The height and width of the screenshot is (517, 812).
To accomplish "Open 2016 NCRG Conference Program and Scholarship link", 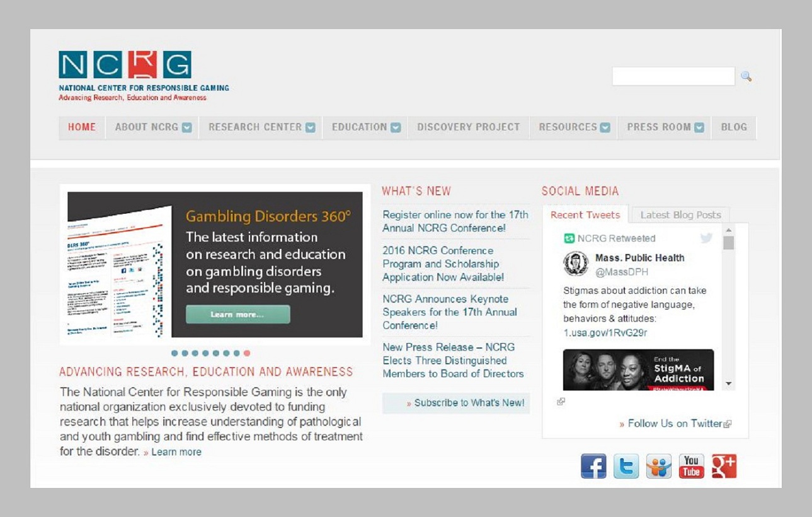I will point(443,264).
